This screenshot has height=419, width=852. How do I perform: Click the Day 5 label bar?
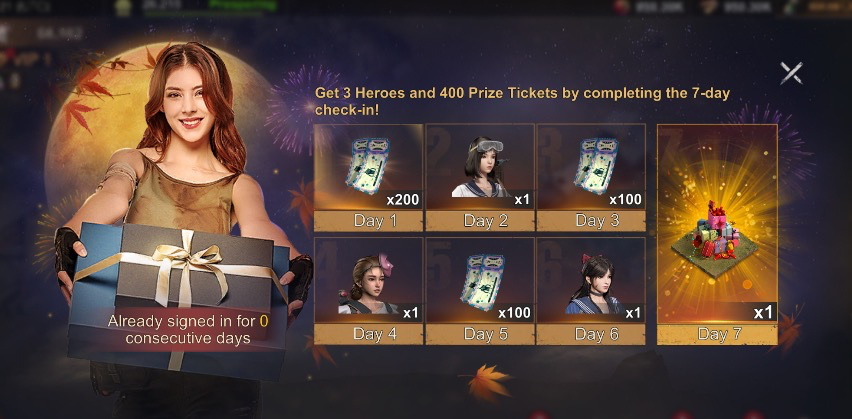click(x=480, y=334)
